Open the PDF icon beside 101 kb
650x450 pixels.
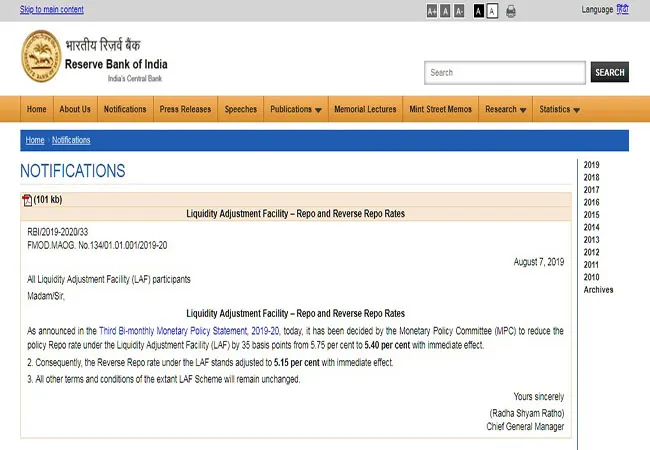tap(27, 200)
